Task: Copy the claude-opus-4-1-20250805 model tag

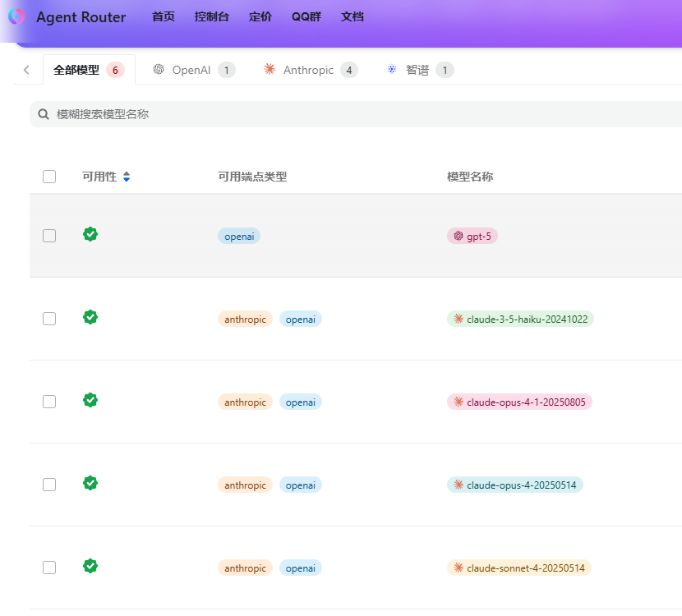Action: 520,402
